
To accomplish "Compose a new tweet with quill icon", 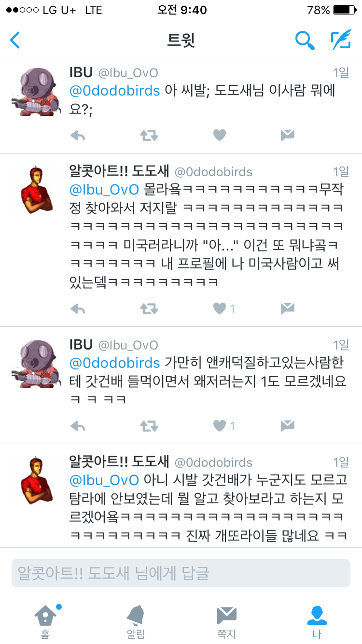I will (x=341, y=40).
